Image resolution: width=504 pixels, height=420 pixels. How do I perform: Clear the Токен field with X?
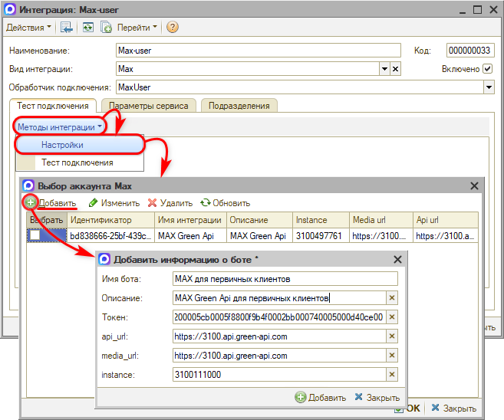[x=392, y=317]
